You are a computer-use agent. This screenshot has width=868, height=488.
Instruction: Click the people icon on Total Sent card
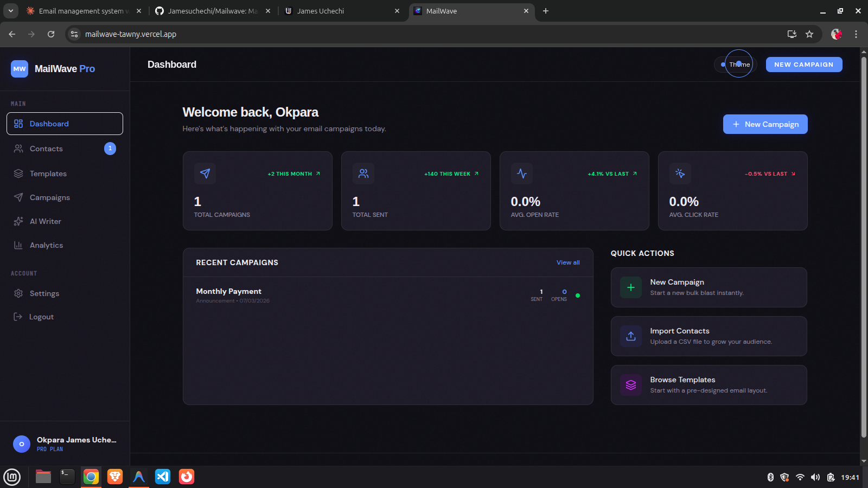(x=363, y=174)
